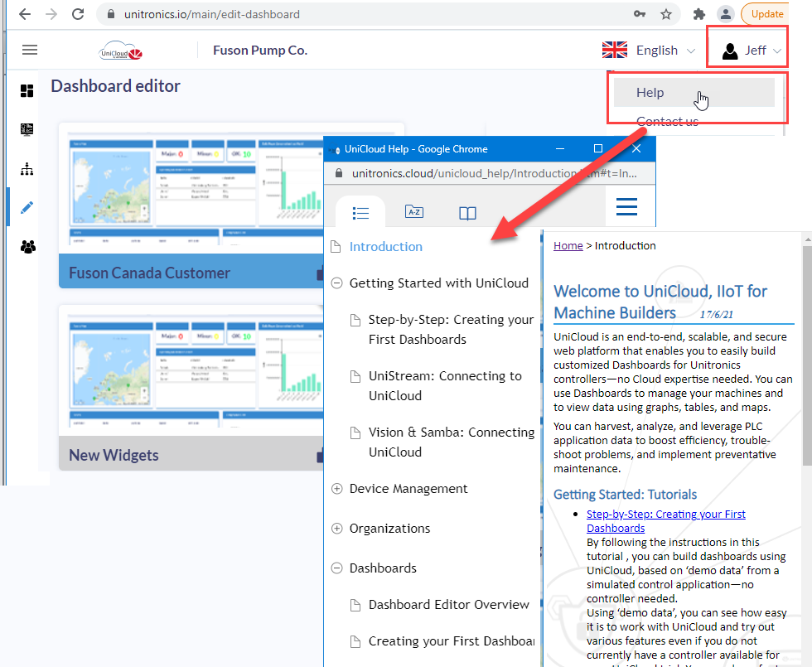Open the English language dropdown

coord(648,51)
